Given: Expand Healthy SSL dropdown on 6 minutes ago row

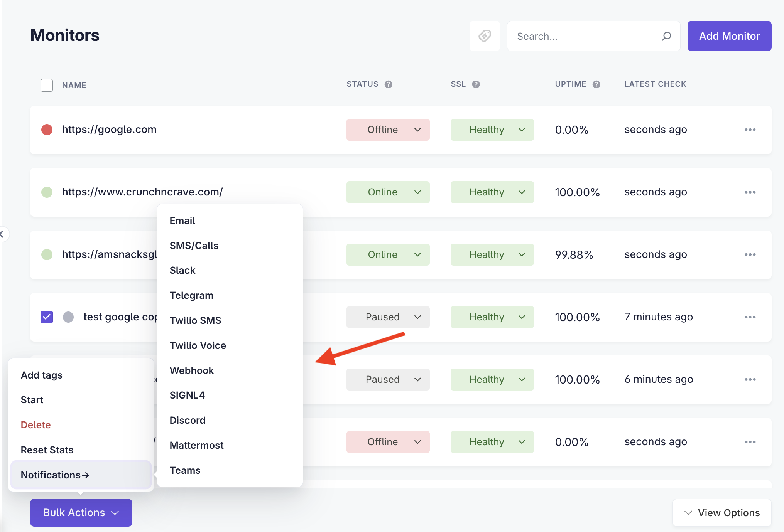Looking at the screenshot, I should point(492,380).
